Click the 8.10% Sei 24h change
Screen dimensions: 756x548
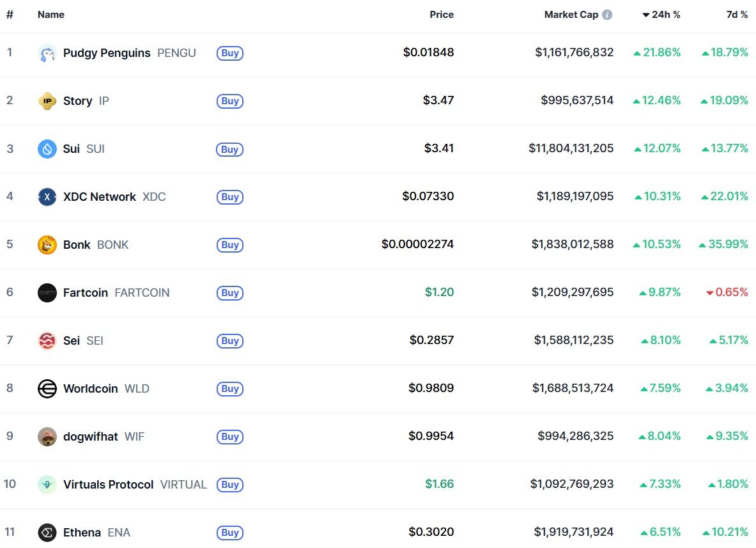(x=661, y=340)
